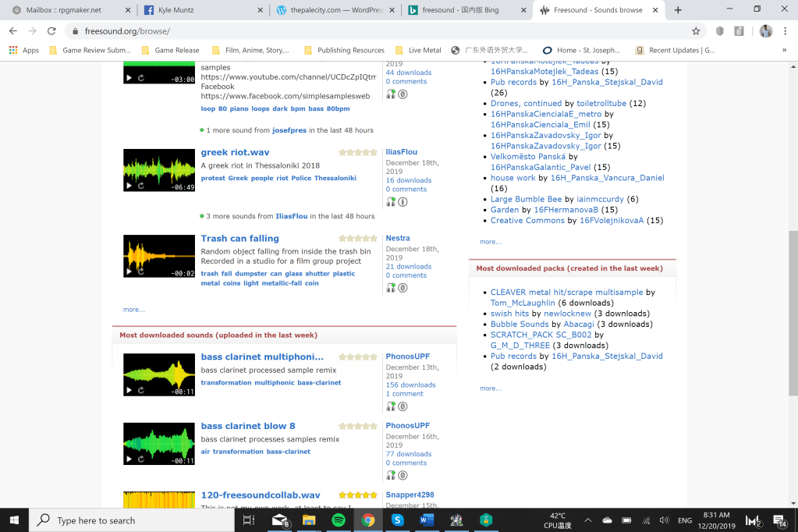Toggle loop on bass clarinet blow 8

(x=141, y=460)
